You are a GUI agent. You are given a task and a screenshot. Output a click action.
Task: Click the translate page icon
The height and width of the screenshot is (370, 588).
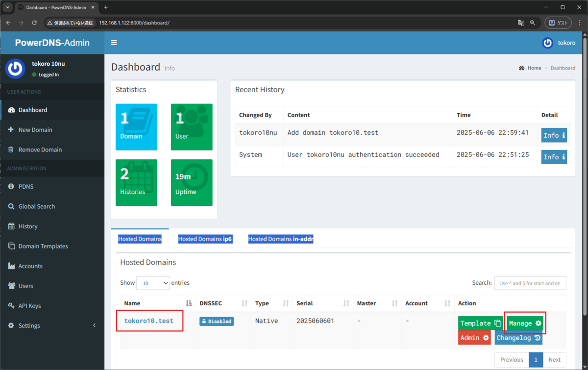point(521,23)
